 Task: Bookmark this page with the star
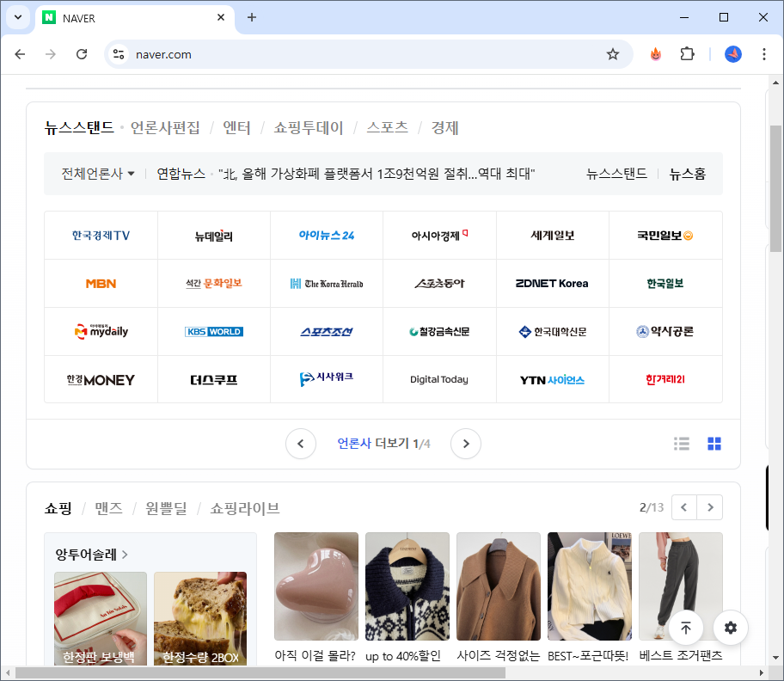click(x=612, y=54)
